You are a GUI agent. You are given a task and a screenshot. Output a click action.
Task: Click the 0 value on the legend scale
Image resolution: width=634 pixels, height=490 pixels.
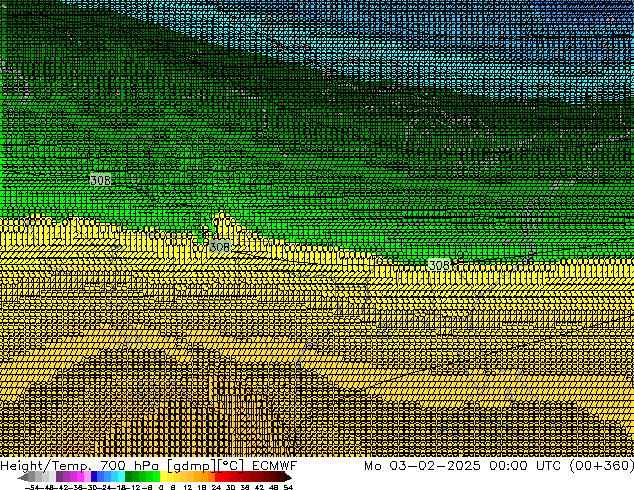click(161, 487)
